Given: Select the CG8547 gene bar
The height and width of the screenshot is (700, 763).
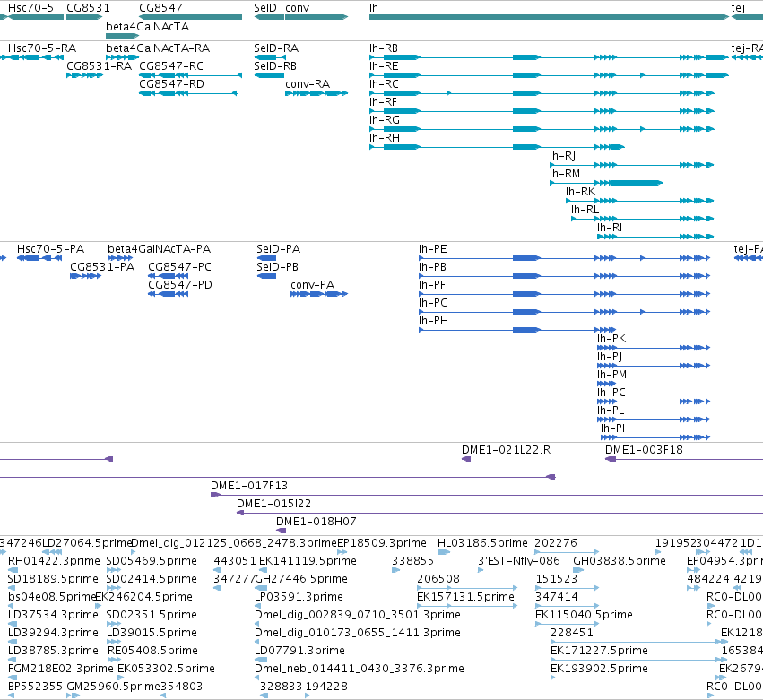Looking at the screenshot, I should [190, 17].
